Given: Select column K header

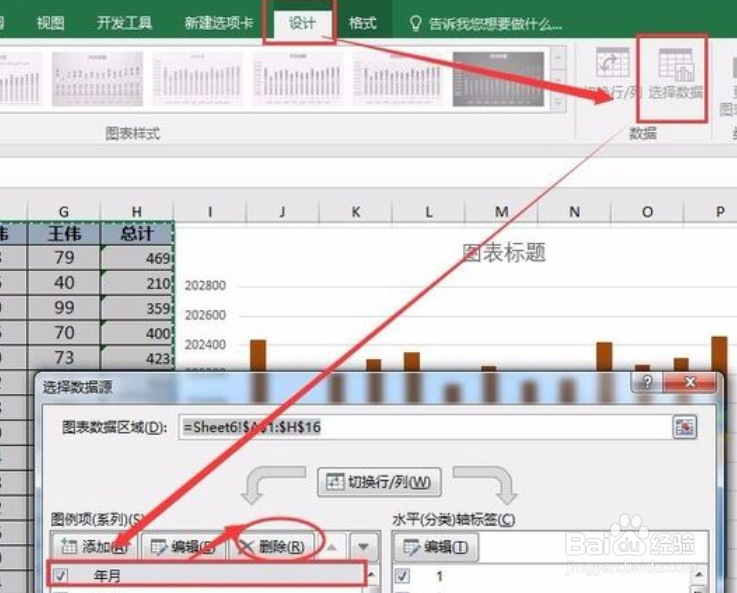Looking at the screenshot, I should tap(356, 212).
